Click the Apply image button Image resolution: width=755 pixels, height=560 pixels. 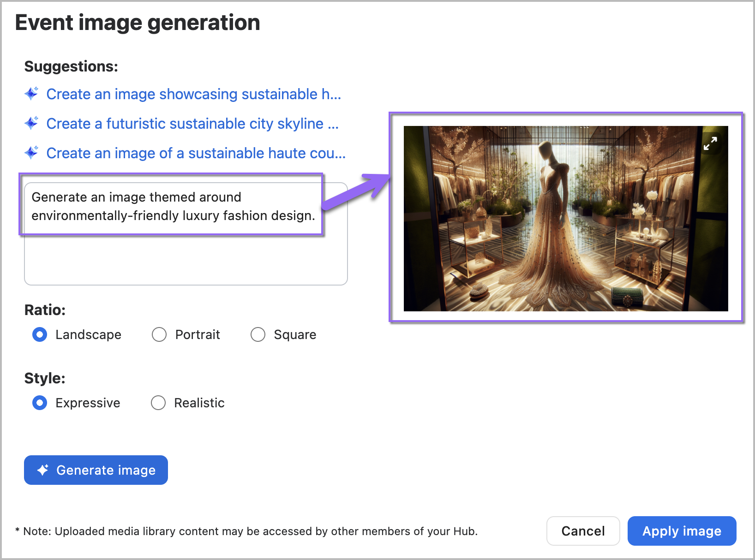(x=682, y=531)
